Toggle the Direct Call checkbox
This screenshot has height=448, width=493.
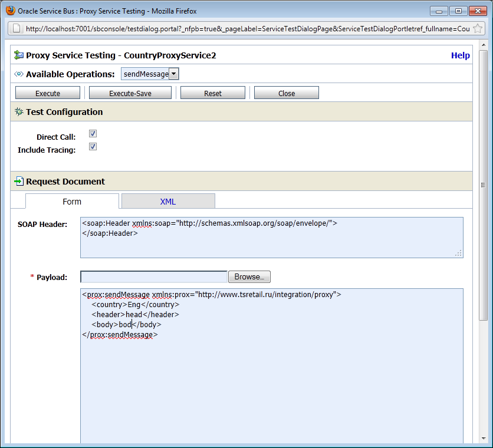pyautogui.click(x=93, y=133)
